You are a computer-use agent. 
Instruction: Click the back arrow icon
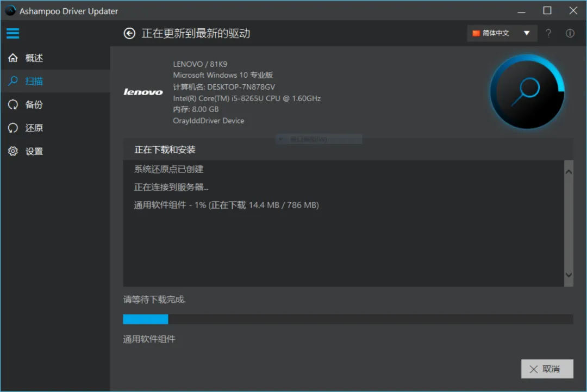click(x=129, y=33)
